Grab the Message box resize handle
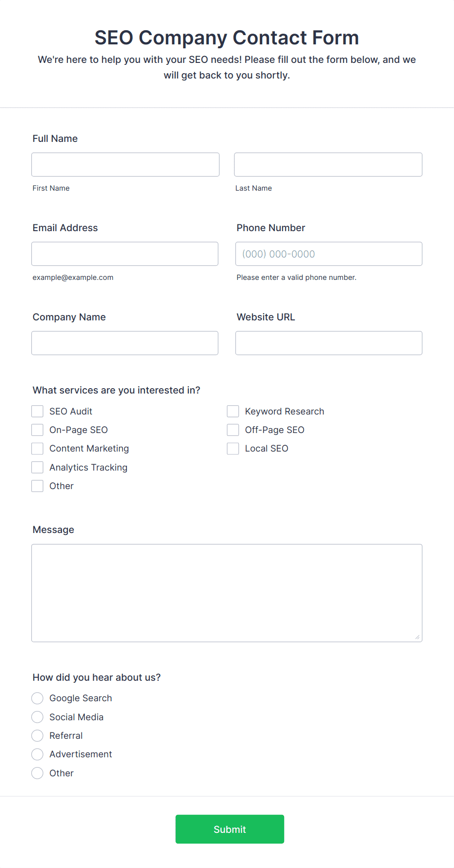Image resolution: width=454 pixels, height=868 pixels. pos(417,637)
